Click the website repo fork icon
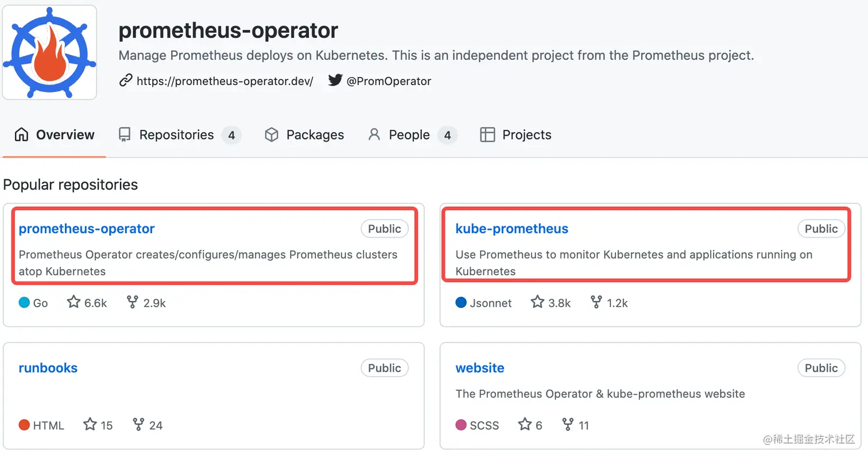 click(568, 425)
